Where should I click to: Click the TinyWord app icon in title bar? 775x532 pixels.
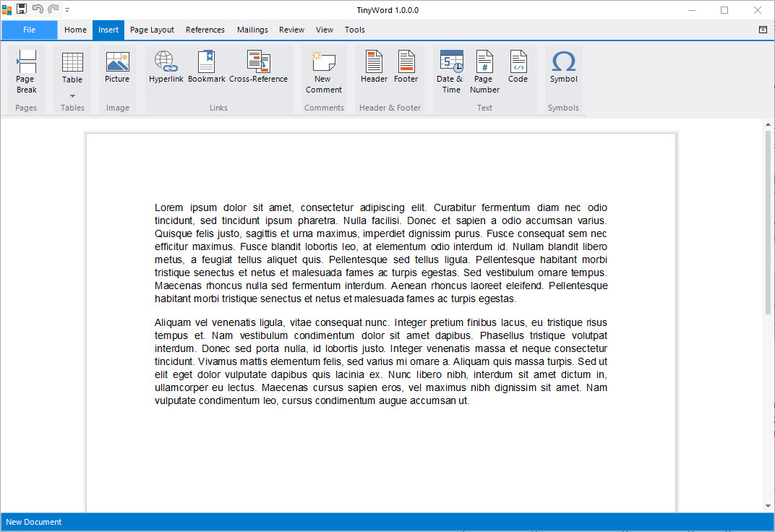click(x=7, y=10)
